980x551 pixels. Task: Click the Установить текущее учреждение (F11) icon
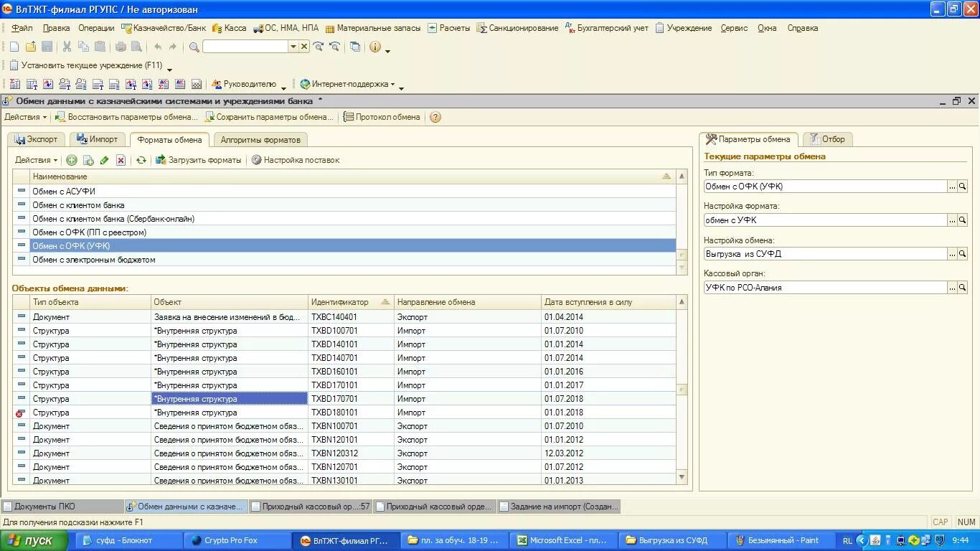[x=14, y=65]
